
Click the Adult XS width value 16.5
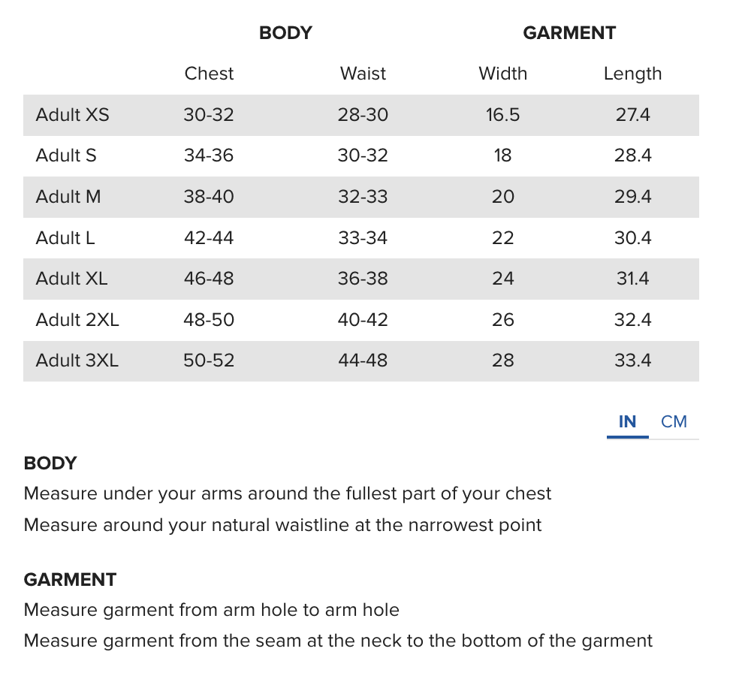502,115
